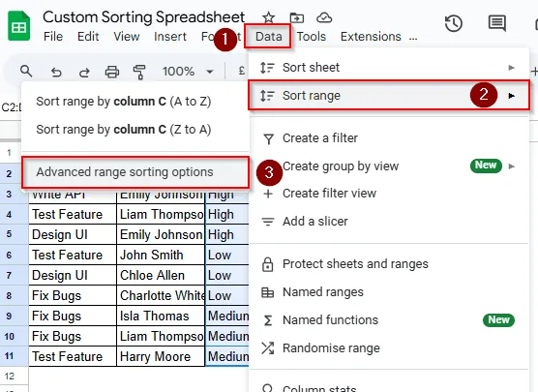Open version history clock icon
Screen dimensions: 538x392
(454, 23)
